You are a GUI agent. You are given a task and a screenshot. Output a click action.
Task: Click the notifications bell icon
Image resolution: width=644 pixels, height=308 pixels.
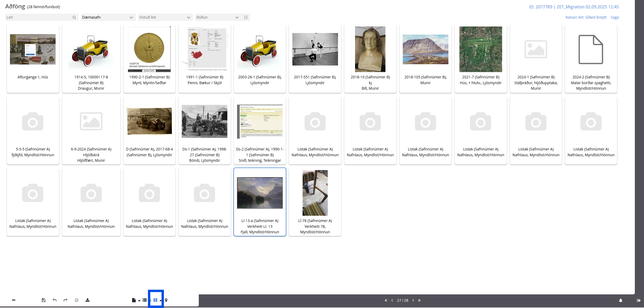(x=621, y=300)
